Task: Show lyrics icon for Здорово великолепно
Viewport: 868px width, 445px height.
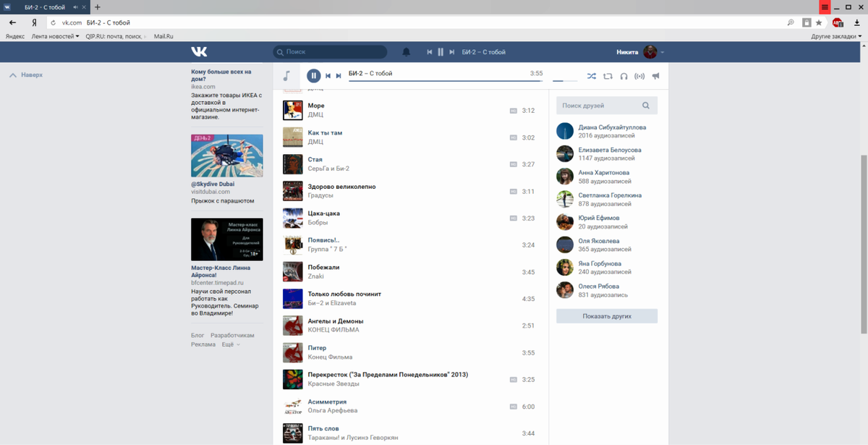Action: pos(514,191)
